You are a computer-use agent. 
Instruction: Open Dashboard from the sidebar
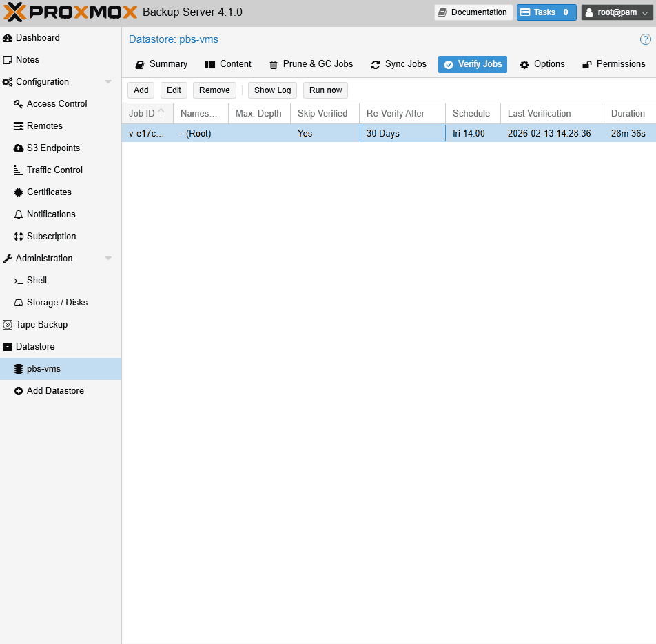(37, 38)
